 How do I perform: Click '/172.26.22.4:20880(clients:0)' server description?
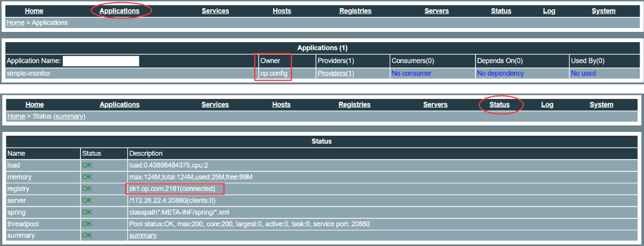[x=172, y=201]
